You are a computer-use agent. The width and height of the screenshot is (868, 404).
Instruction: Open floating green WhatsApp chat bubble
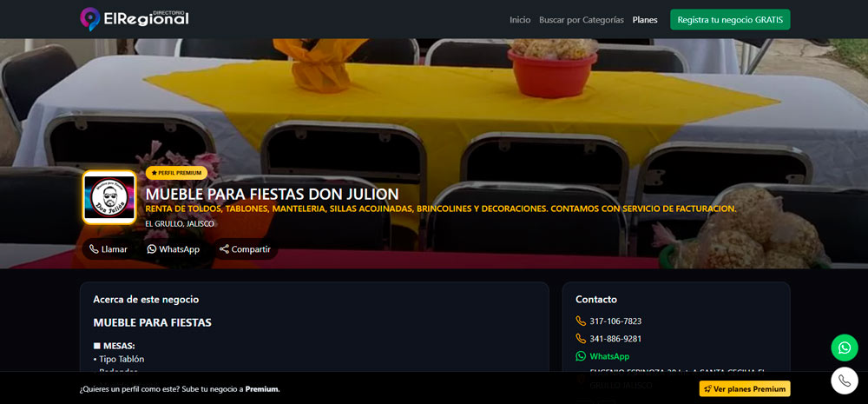(x=845, y=348)
